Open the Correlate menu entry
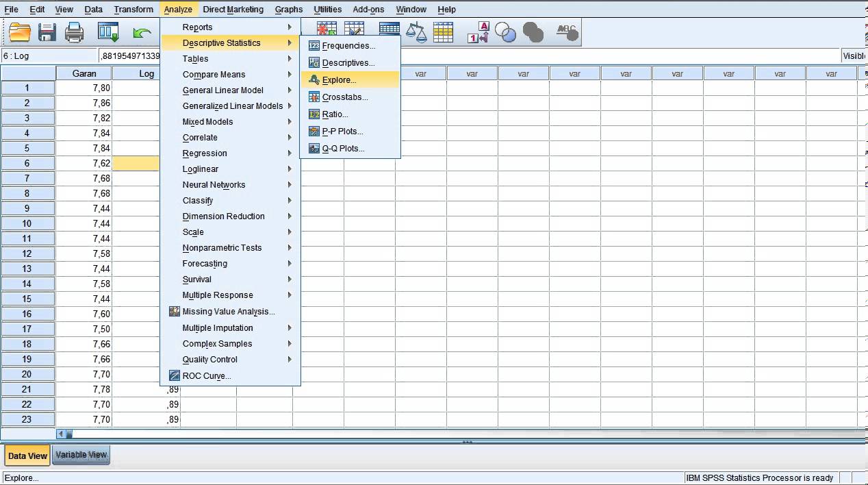The image size is (868, 485). (x=230, y=138)
